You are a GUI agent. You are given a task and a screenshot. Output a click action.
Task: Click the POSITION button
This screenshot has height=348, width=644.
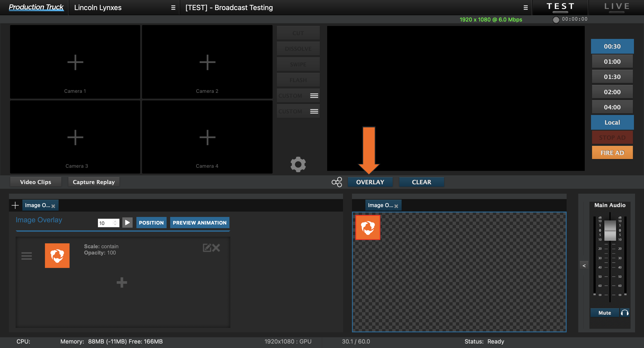[151, 223]
